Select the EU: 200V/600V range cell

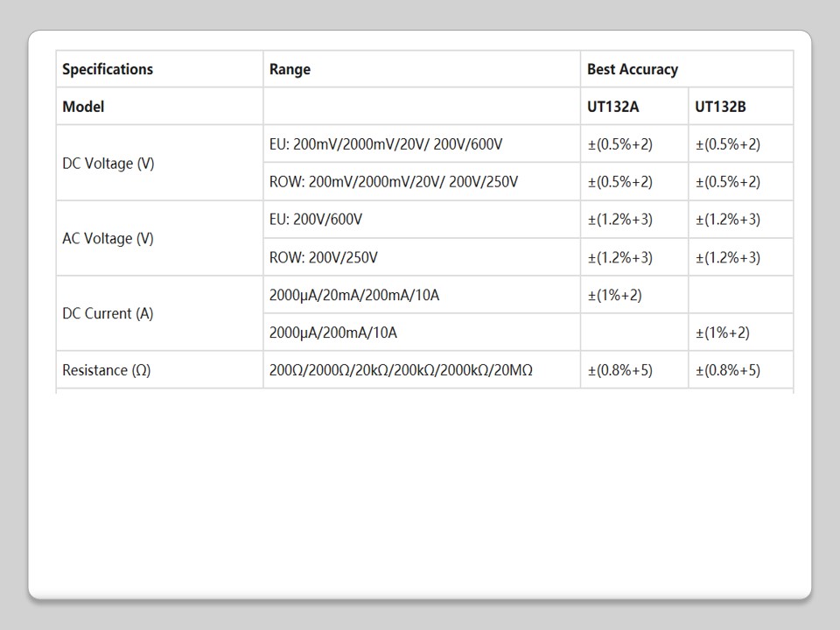point(315,220)
